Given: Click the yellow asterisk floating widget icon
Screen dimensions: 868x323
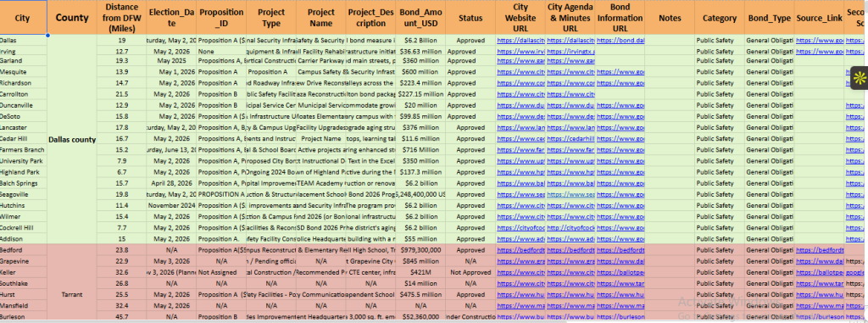Looking at the screenshot, I should coord(860,78).
